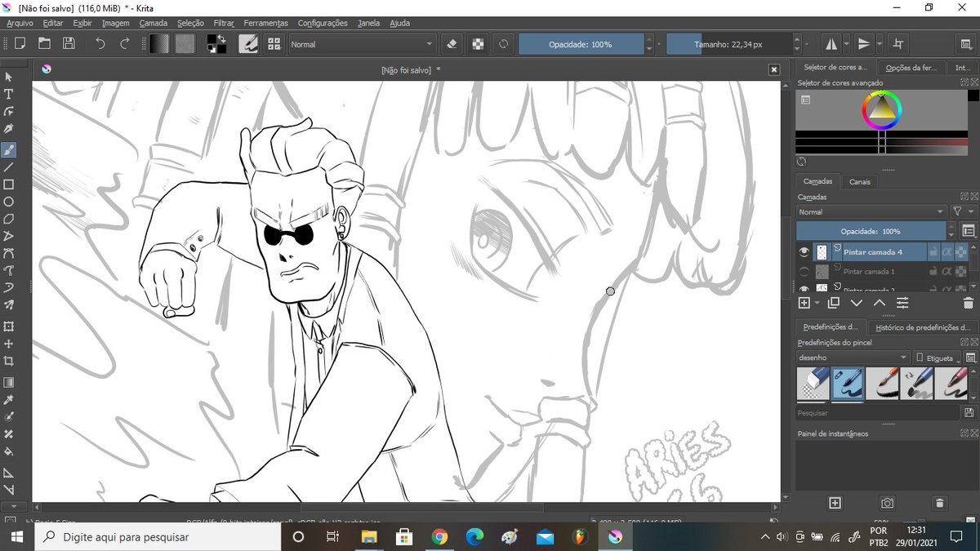Save the current brush preset
The image size is (980, 551).
pos(969,413)
